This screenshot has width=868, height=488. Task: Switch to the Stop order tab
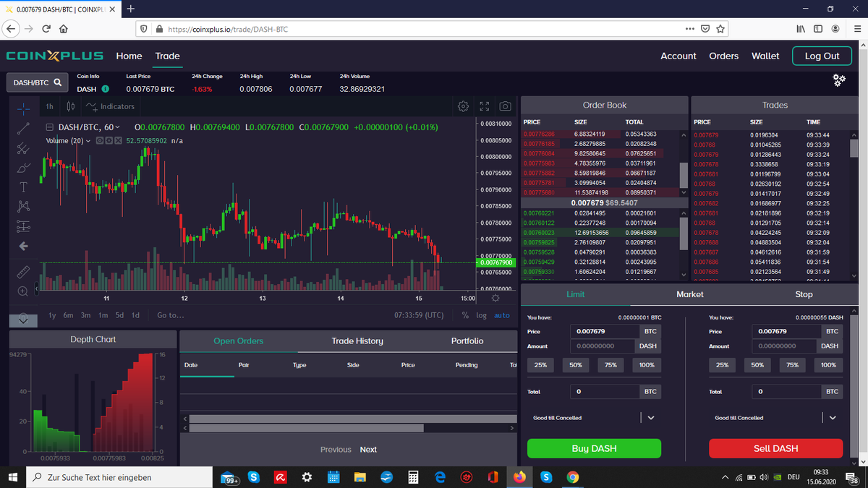click(804, 294)
